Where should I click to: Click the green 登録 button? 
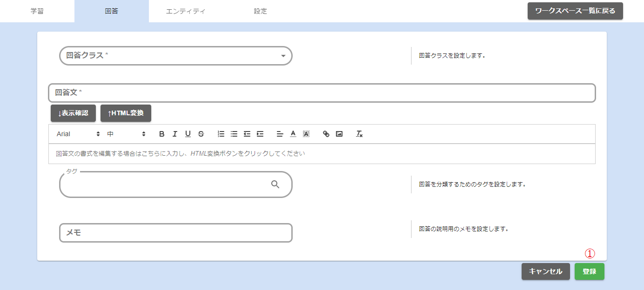589,271
